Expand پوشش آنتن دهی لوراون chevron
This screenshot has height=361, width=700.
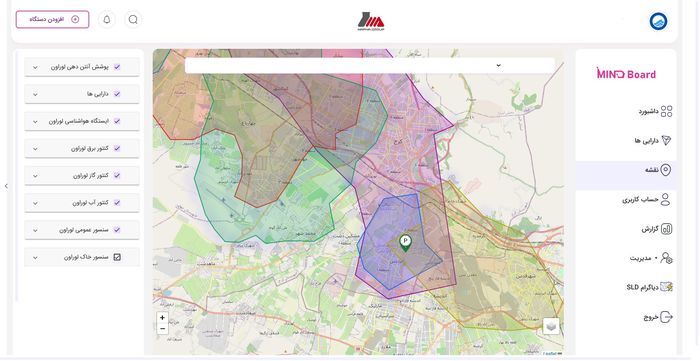(35, 67)
